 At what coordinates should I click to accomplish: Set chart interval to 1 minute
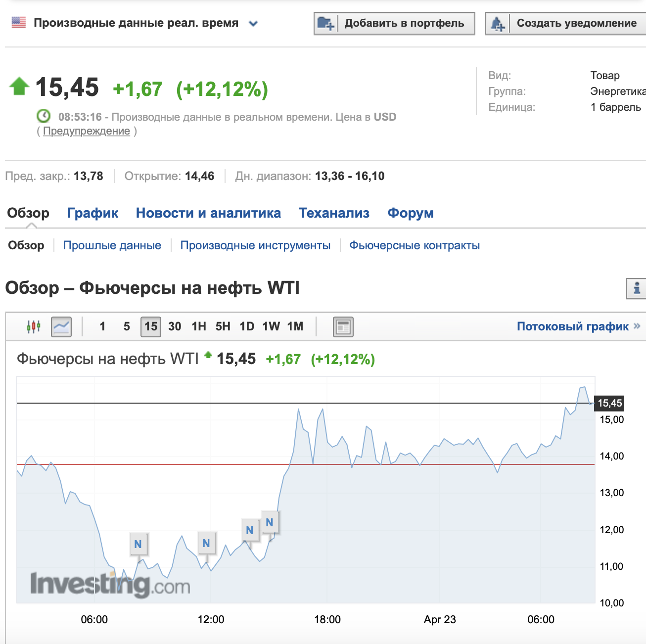click(102, 326)
